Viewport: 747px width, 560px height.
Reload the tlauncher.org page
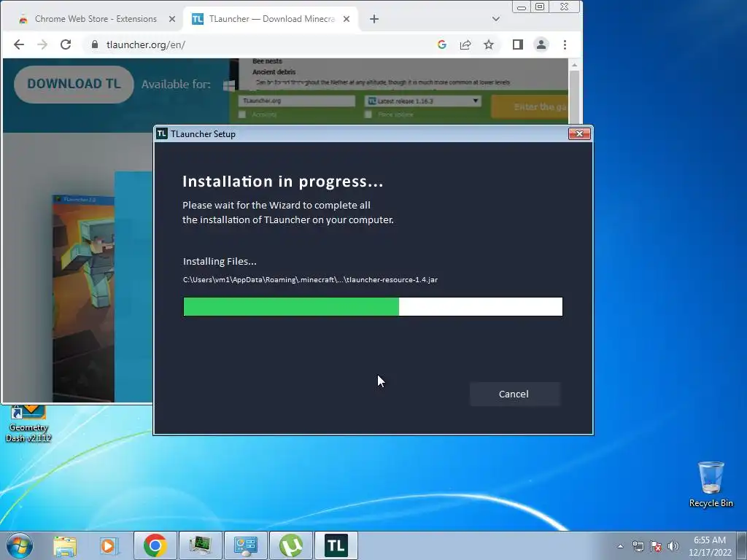coord(66,44)
